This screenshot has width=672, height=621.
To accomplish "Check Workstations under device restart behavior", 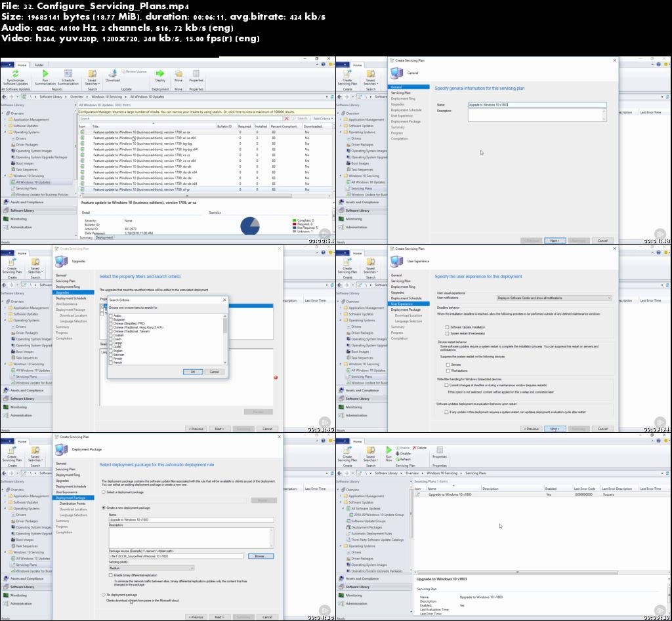I will click(448, 371).
